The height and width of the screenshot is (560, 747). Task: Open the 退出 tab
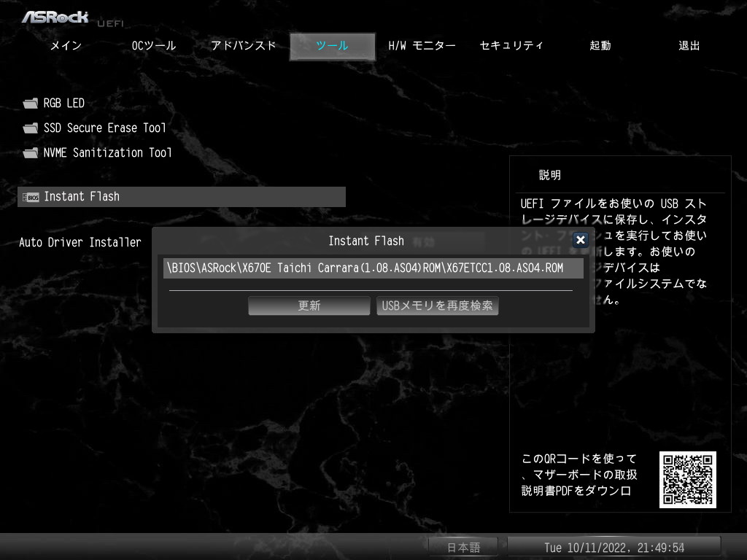[x=689, y=46]
